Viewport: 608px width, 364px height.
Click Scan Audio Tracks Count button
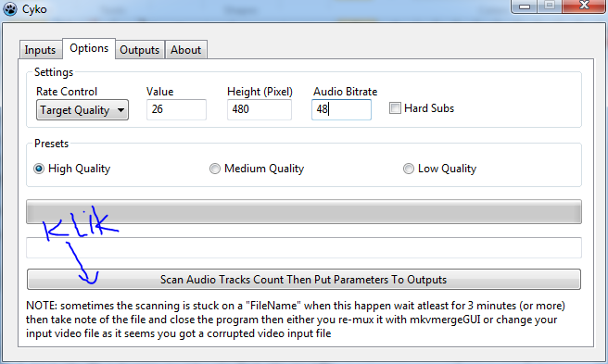tap(304, 279)
